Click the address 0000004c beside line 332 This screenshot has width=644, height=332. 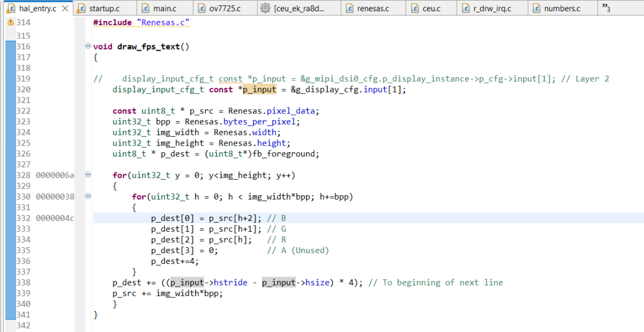55,218
